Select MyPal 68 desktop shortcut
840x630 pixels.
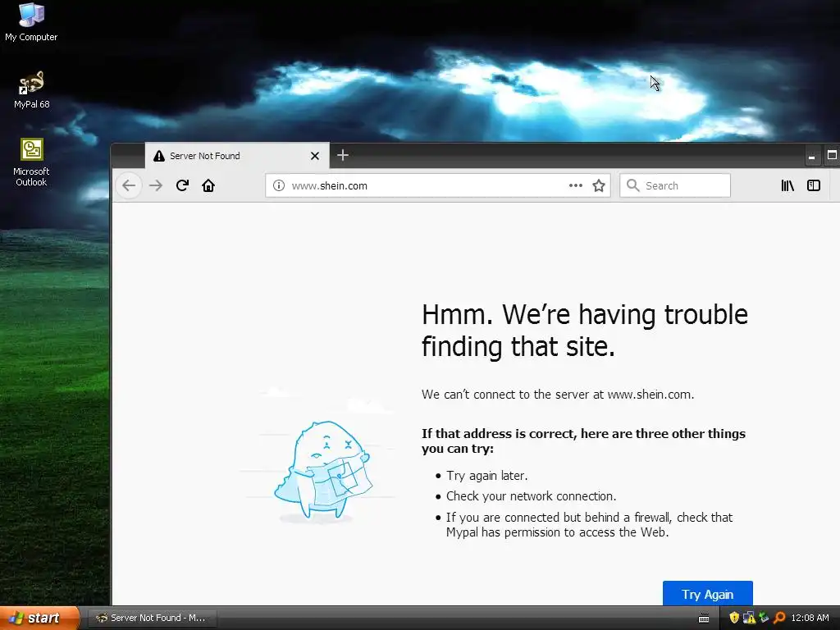tap(32, 89)
